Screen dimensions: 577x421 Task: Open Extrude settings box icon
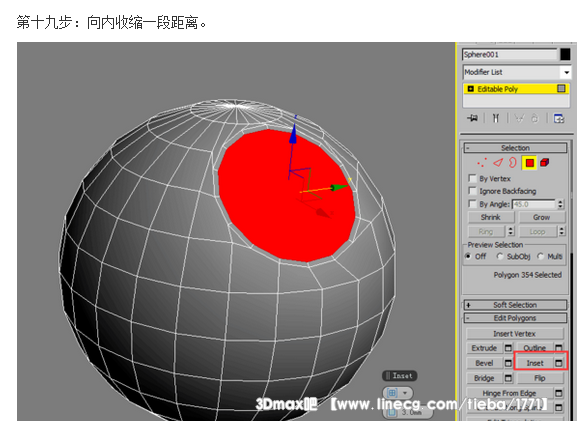508,348
